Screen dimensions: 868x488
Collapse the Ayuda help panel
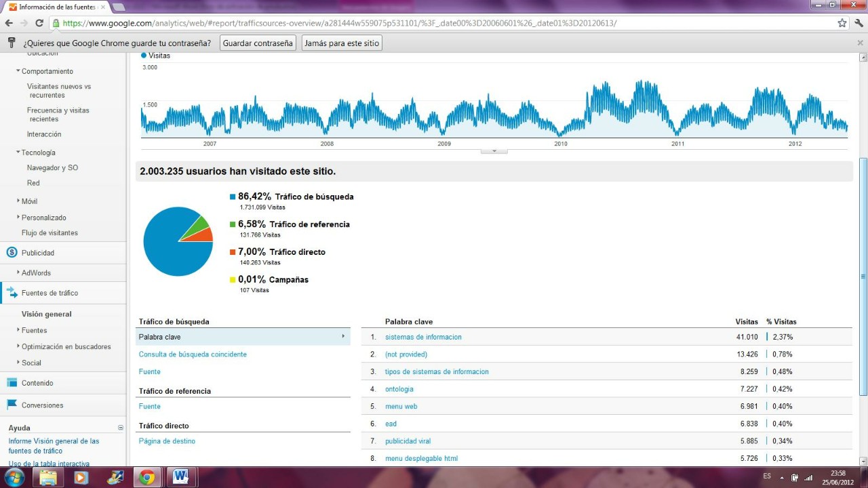pos(121,428)
